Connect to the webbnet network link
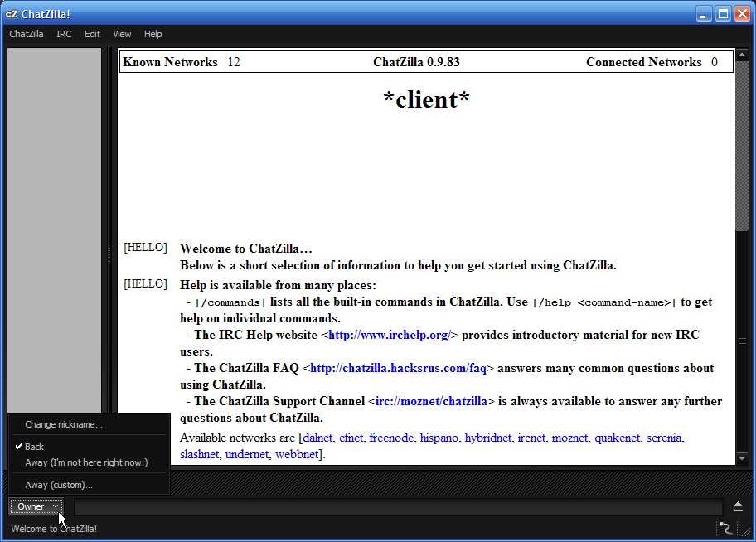Screen dimensions: 756x542 click(x=297, y=454)
